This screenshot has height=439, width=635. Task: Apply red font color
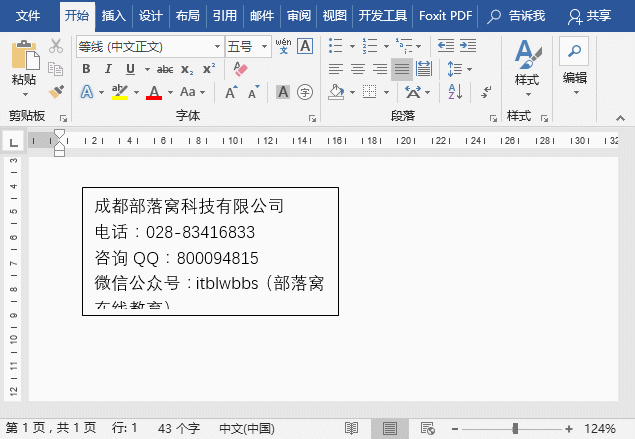[x=154, y=92]
